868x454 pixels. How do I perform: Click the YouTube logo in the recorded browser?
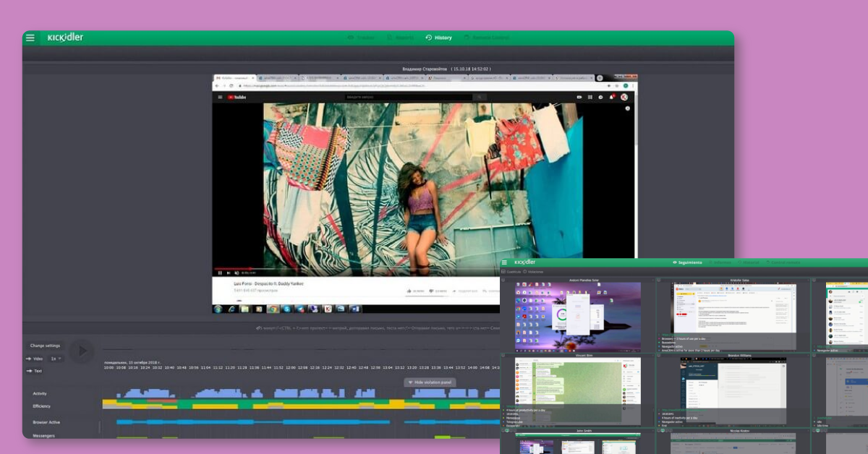(x=237, y=97)
